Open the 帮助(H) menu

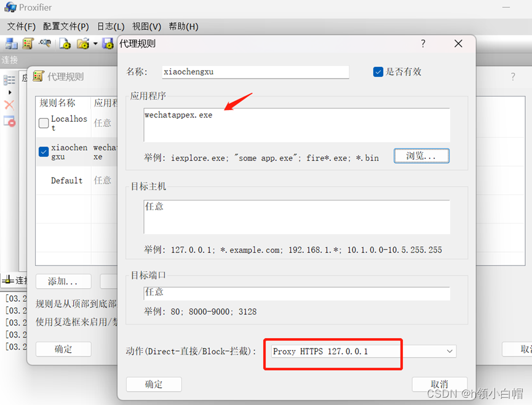[183, 26]
